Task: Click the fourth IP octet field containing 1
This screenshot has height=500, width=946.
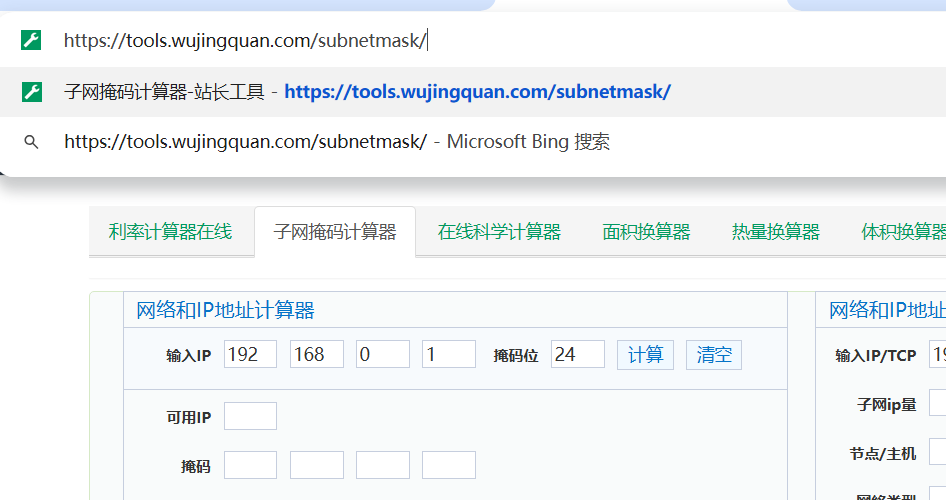Action: (x=448, y=355)
